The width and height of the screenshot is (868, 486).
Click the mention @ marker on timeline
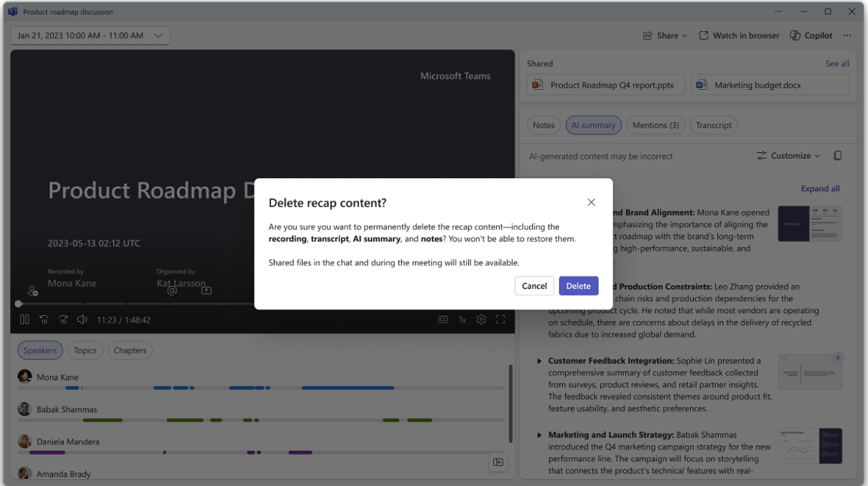click(x=173, y=291)
